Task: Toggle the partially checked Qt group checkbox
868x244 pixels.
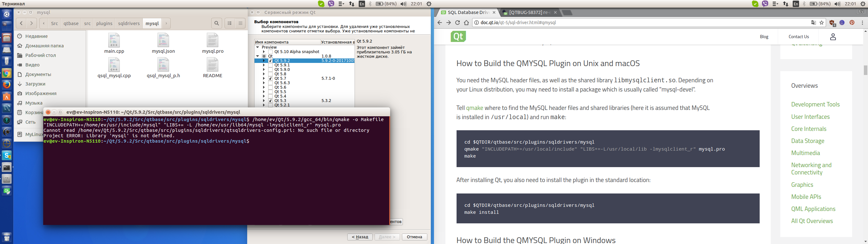Action: pos(264,56)
